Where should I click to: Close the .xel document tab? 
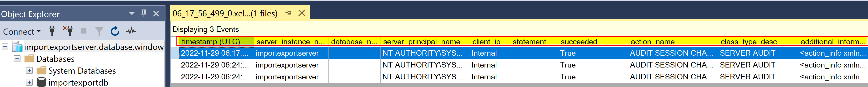point(302,13)
